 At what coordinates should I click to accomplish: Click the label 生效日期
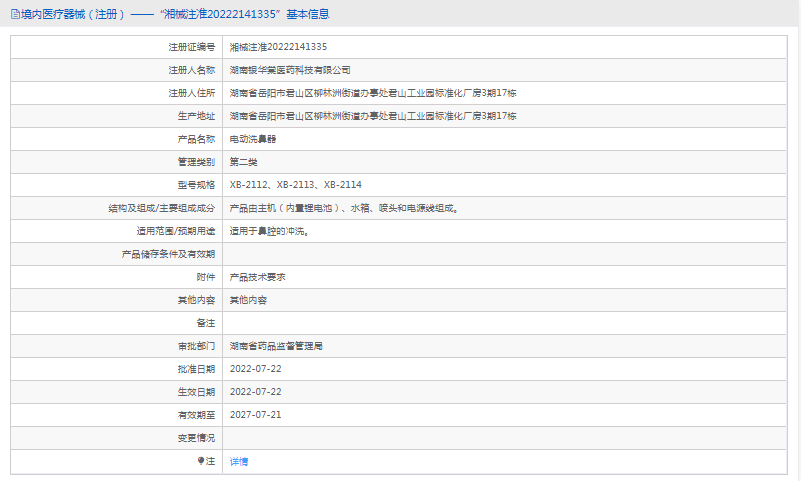(x=197, y=392)
